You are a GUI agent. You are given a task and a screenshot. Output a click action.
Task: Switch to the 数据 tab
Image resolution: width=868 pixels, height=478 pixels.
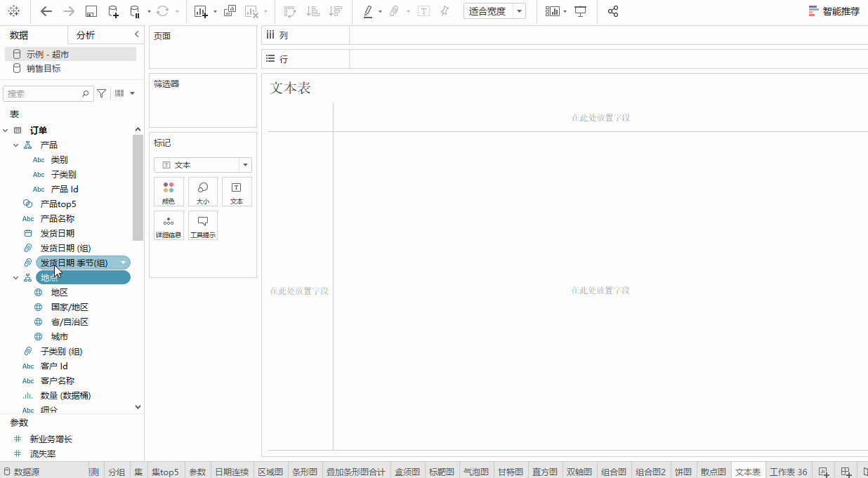pos(19,35)
